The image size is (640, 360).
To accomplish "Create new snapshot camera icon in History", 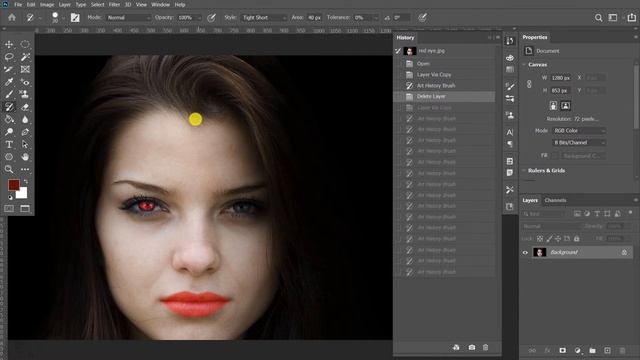I will (472, 347).
